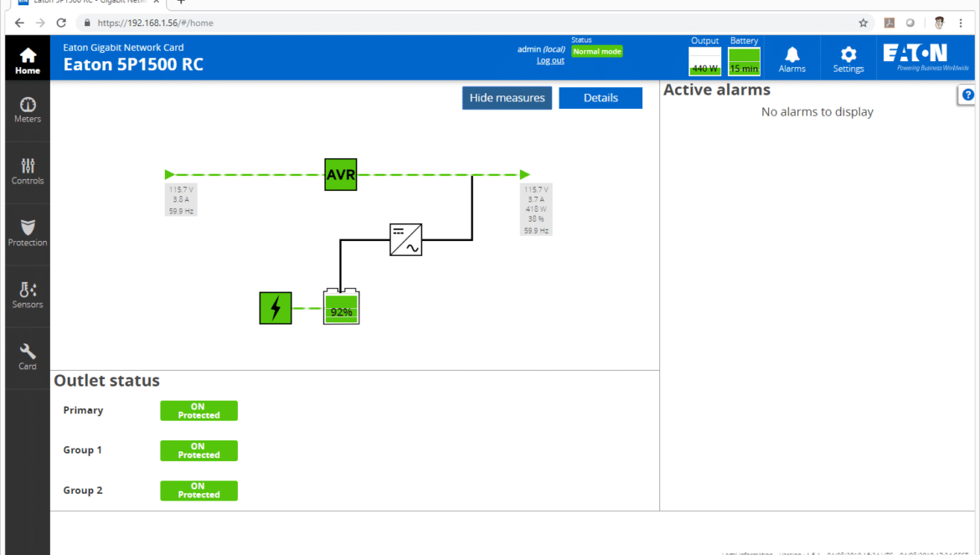Open the Alarms bell icon

click(x=792, y=59)
